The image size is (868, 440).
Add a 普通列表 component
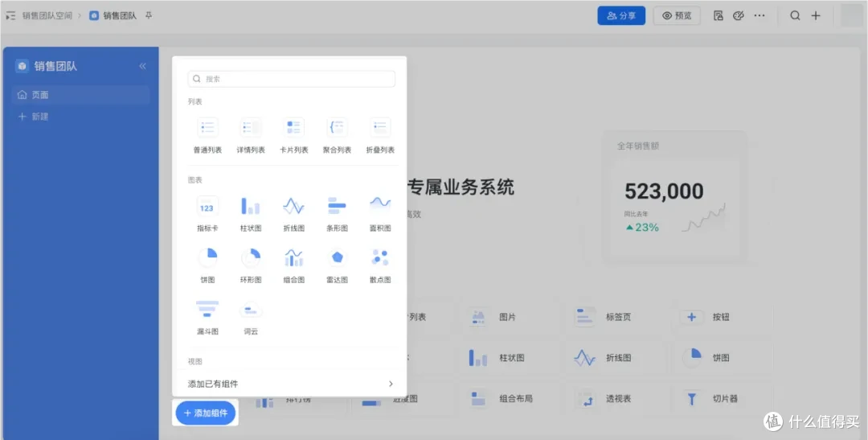click(x=207, y=135)
